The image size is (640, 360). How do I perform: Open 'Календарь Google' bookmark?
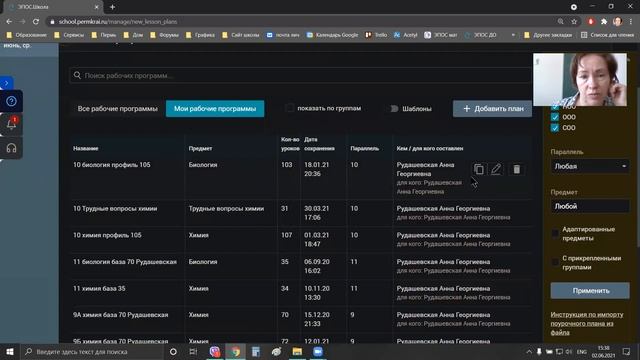(x=332, y=35)
